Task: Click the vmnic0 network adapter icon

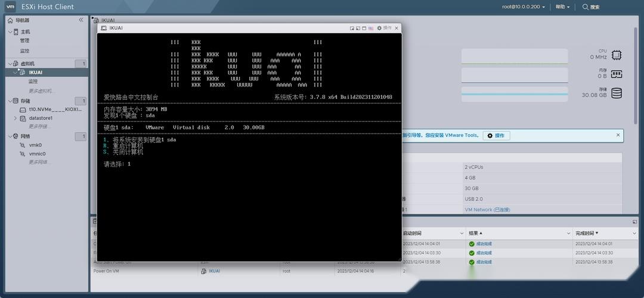Action: [23, 154]
